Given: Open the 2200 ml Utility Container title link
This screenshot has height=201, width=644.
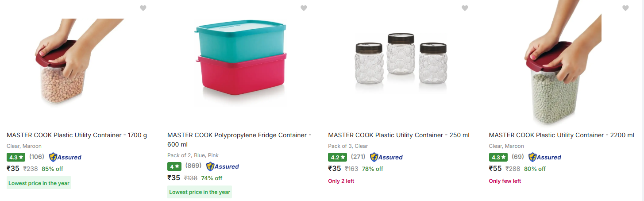Looking at the screenshot, I should point(561,135).
